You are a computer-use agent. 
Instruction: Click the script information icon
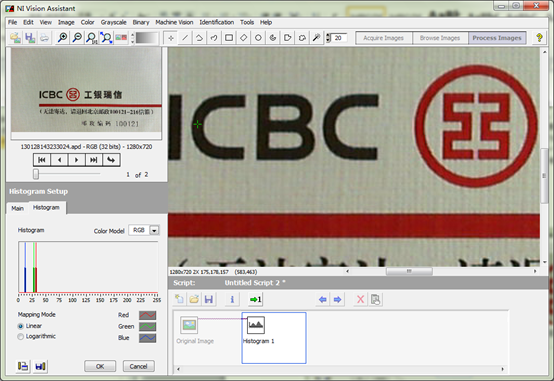(x=232, y=299)
